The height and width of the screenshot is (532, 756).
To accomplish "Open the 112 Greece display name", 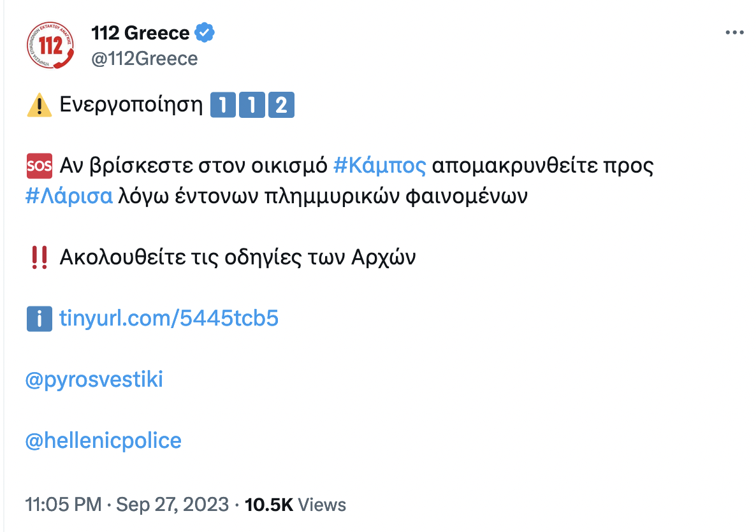I will pos(140,32).
